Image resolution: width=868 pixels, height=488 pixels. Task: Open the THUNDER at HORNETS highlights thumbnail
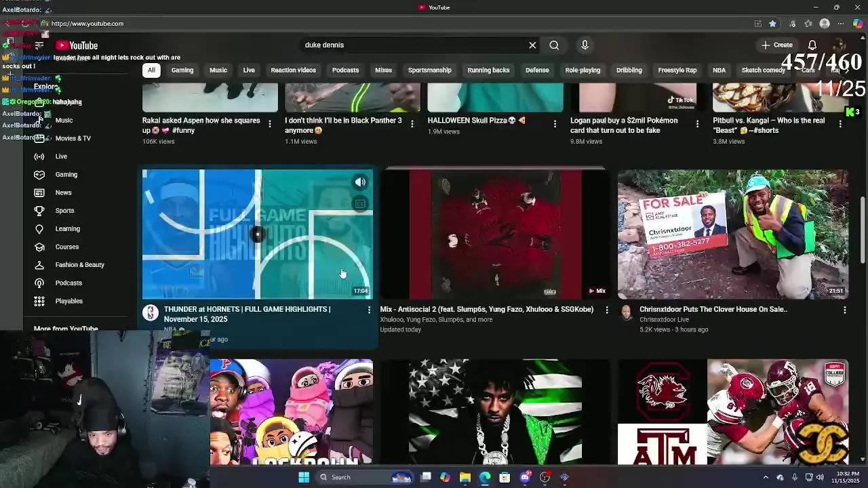[258, 234]
